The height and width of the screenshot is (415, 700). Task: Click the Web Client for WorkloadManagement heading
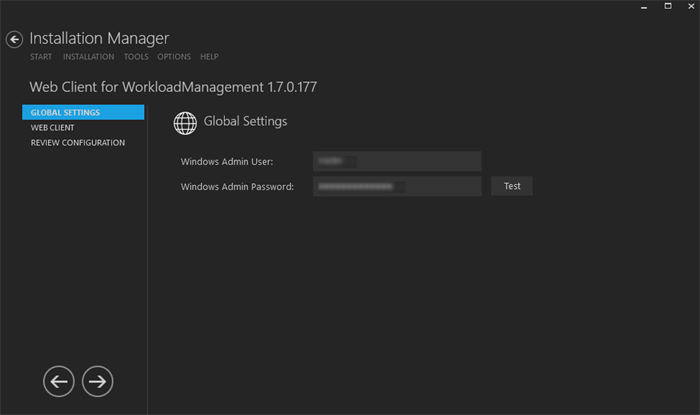[x=173, y=87]
